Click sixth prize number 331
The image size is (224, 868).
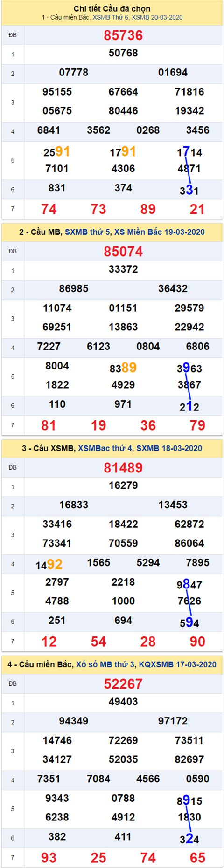pyautogui.click(x=189, y=191)
